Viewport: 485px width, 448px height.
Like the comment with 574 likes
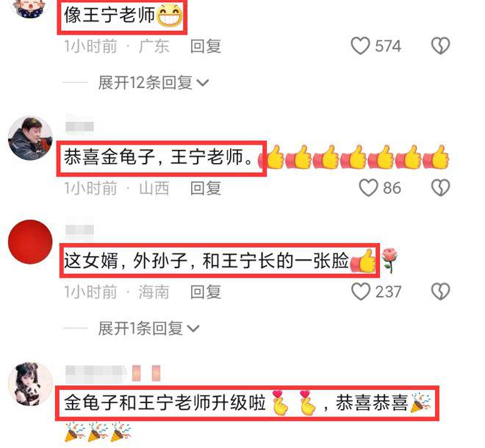360,46
